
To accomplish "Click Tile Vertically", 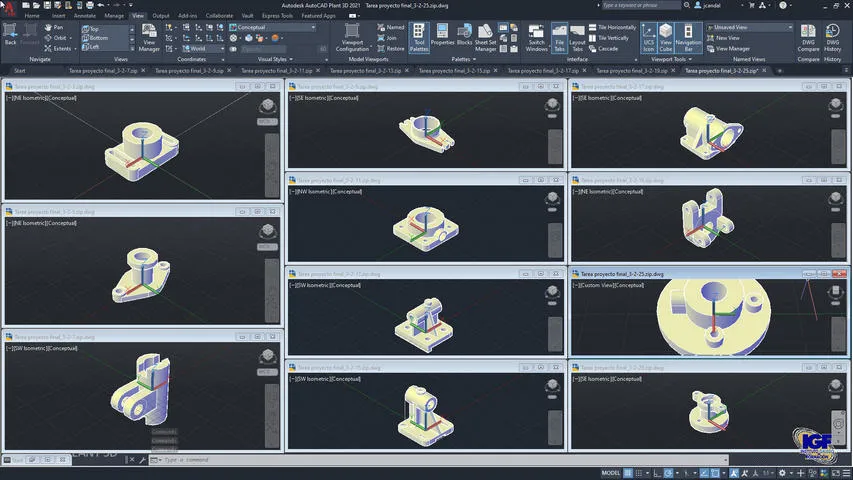I will tap(608, 38).
